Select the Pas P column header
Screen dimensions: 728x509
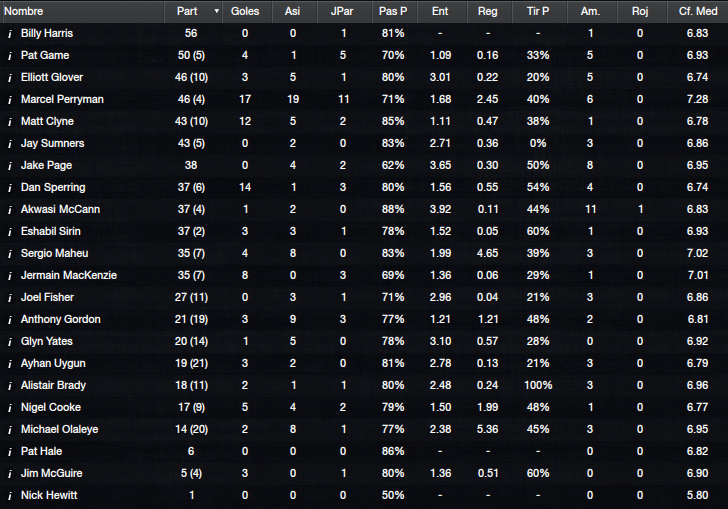tap(393, 11)
